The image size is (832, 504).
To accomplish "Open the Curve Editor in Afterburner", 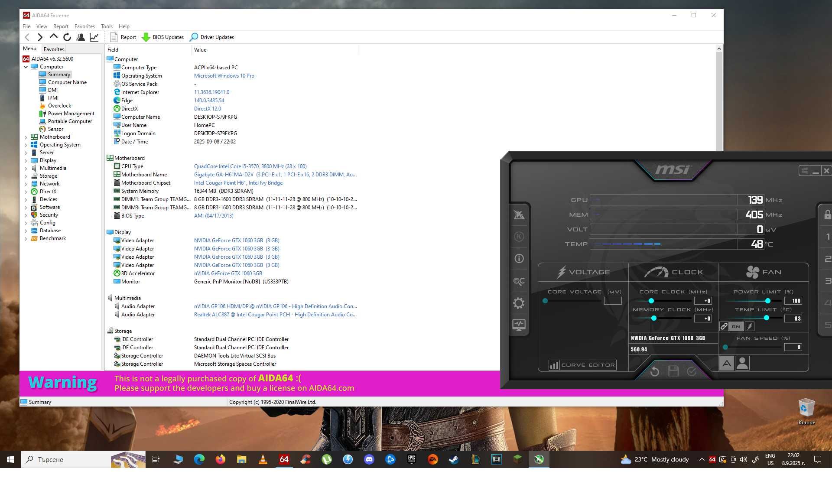I will tap(582, 365).
